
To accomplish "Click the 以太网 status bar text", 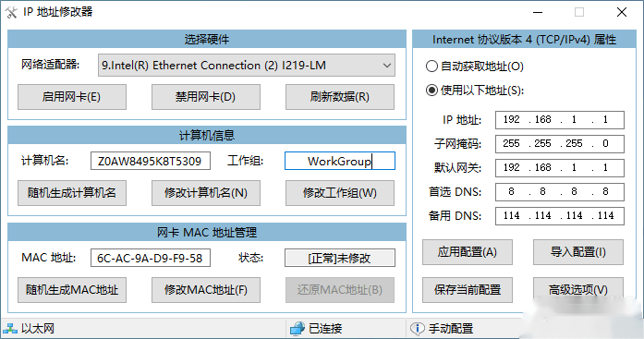I will [x=38, y=328].
